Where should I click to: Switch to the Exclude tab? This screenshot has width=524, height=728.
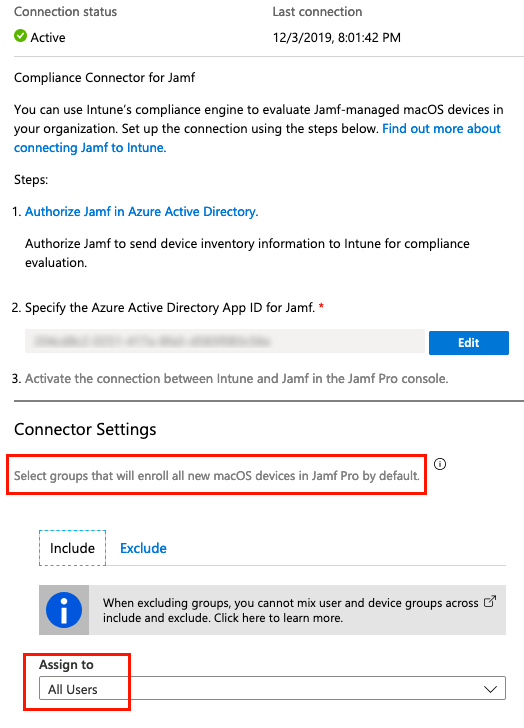tap(143, 548)
